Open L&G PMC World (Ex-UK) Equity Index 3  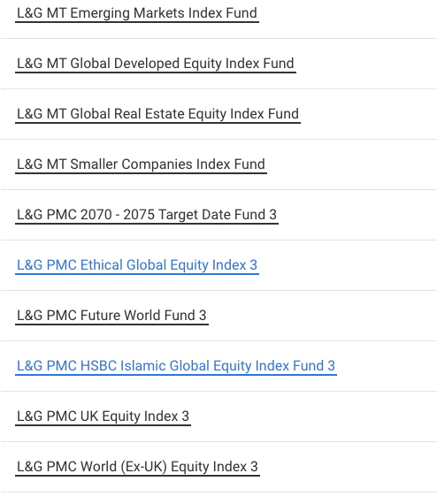(x=137, y=467)
